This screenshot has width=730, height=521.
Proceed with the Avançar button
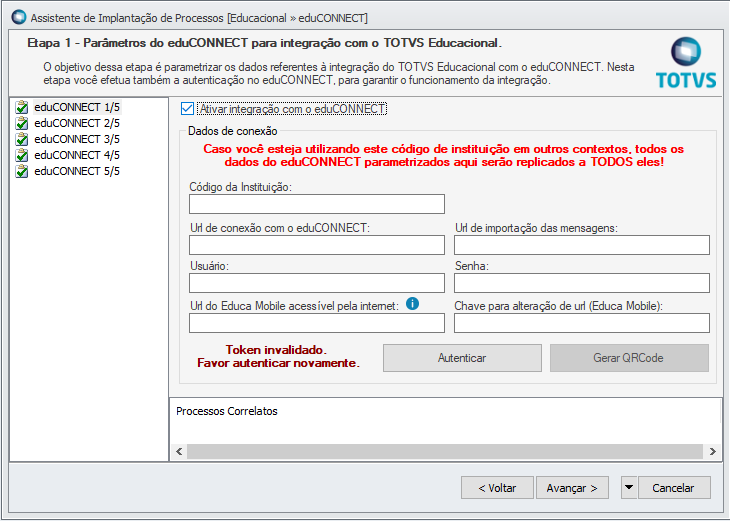[x=572, y=487]
